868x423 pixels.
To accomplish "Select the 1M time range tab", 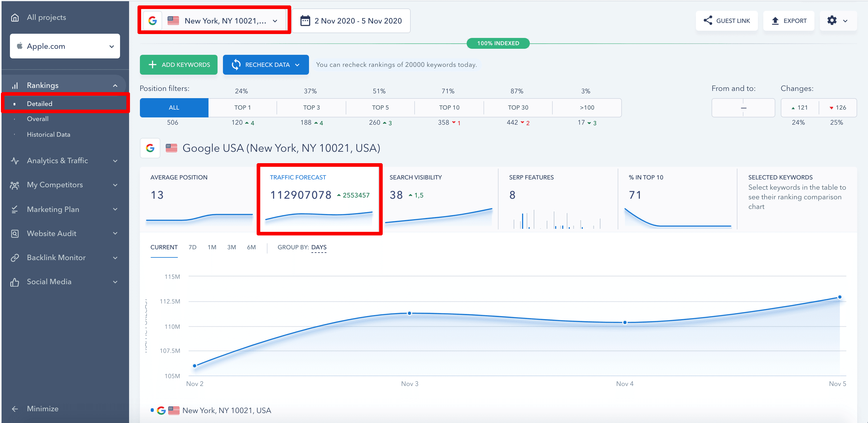I will 212,247.
